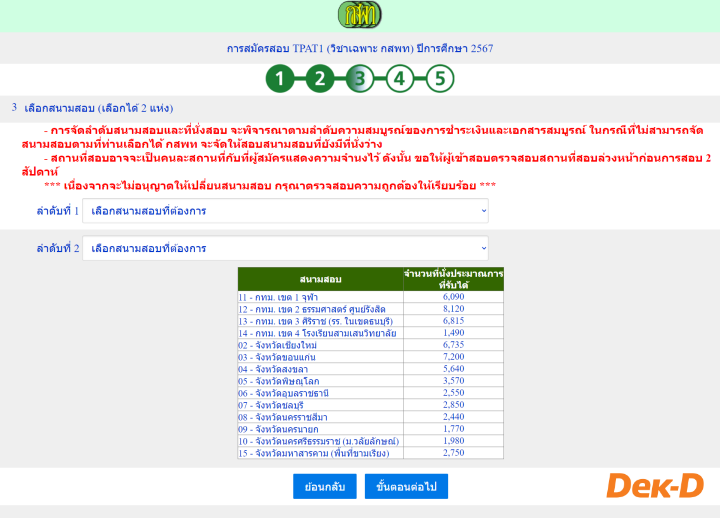720x518 pixels.
Task: Select step 1 circle in progress indicator
Action: (x=281, y=78)
